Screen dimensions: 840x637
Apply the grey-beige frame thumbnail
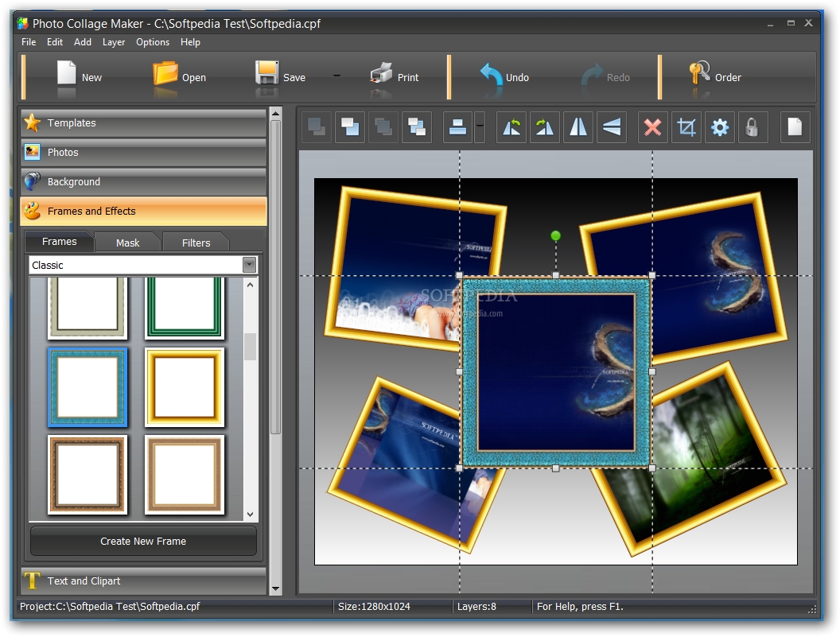coord(87,308)
